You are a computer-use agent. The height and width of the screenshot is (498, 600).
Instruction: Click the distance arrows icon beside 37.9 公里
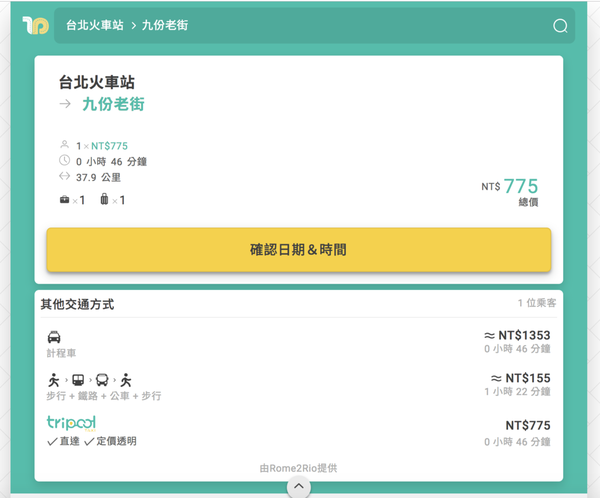point(65,177)
